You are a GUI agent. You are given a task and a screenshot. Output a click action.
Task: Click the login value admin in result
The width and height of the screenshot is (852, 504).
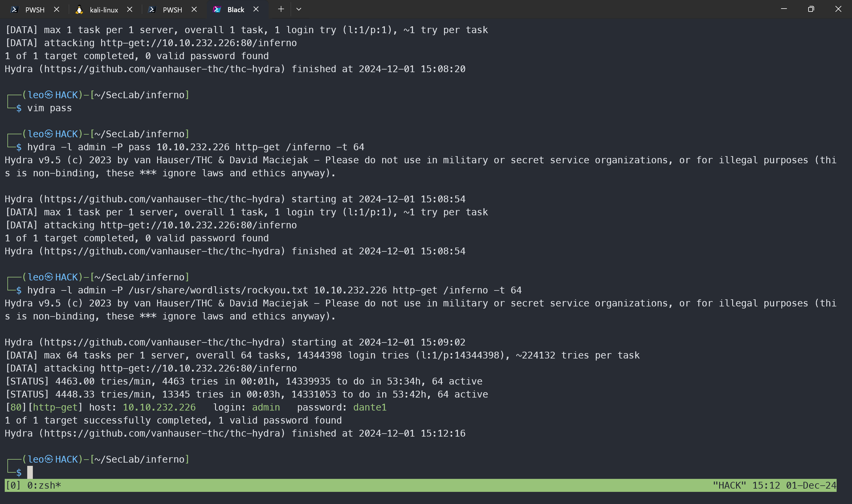[266, 407]
